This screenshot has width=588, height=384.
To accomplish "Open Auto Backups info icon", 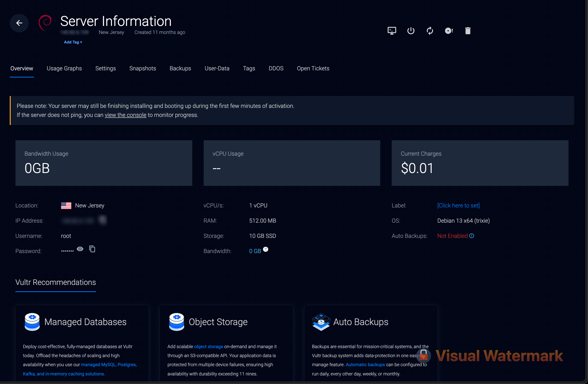I will [x=471, y=235].
